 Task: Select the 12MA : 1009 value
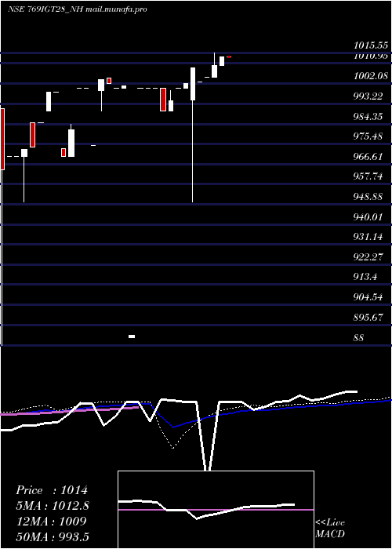[51, 522]
